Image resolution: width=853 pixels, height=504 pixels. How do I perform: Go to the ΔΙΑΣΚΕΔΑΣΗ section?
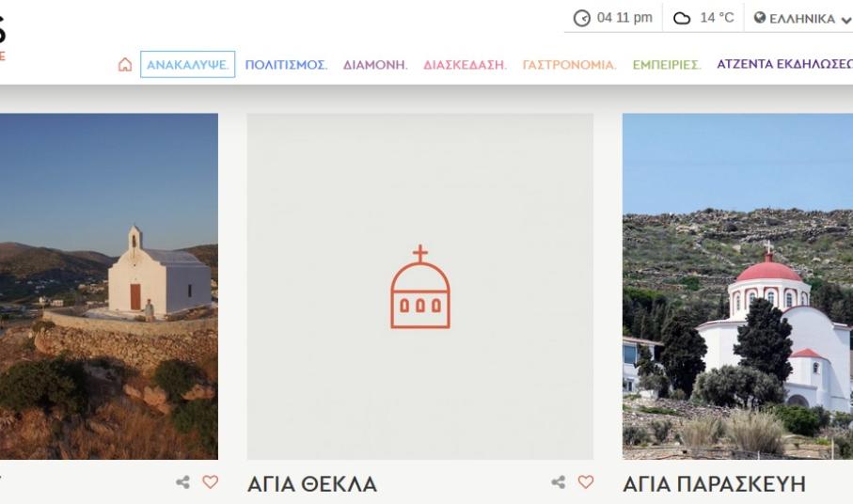point(465,65)
